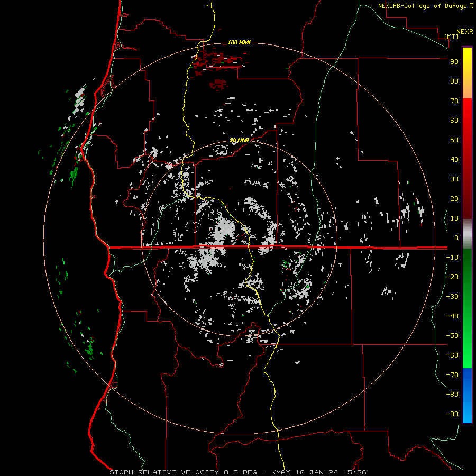Click the -90 value on velocity scale
The image size is (476, 476).
(x=452, y=414)
